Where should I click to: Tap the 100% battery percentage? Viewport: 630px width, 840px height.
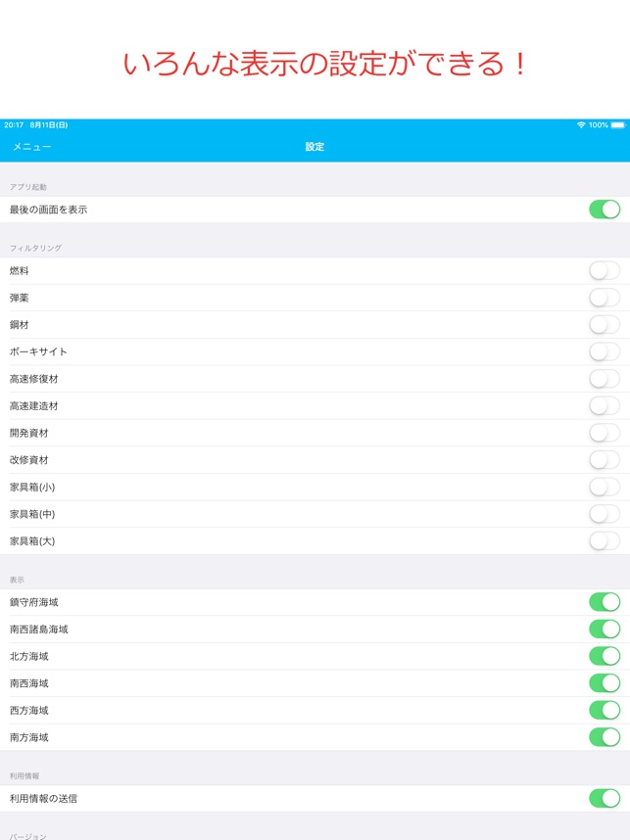599,124
